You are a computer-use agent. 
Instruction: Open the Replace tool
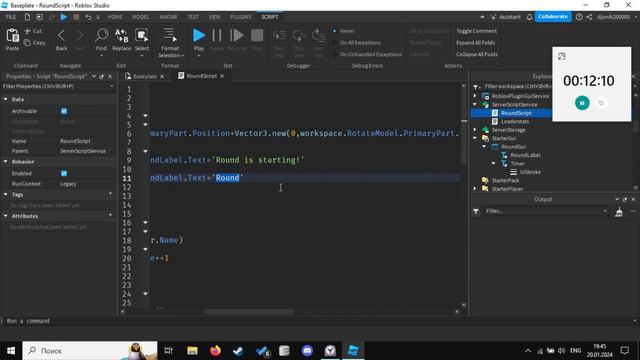point(122,36)
